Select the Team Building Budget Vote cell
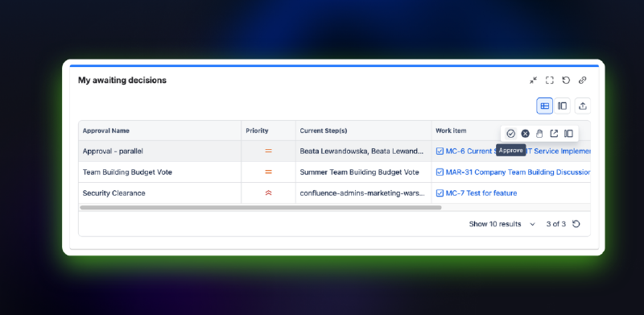The height and width of the screenshot is (315, 644). (159, 172)
